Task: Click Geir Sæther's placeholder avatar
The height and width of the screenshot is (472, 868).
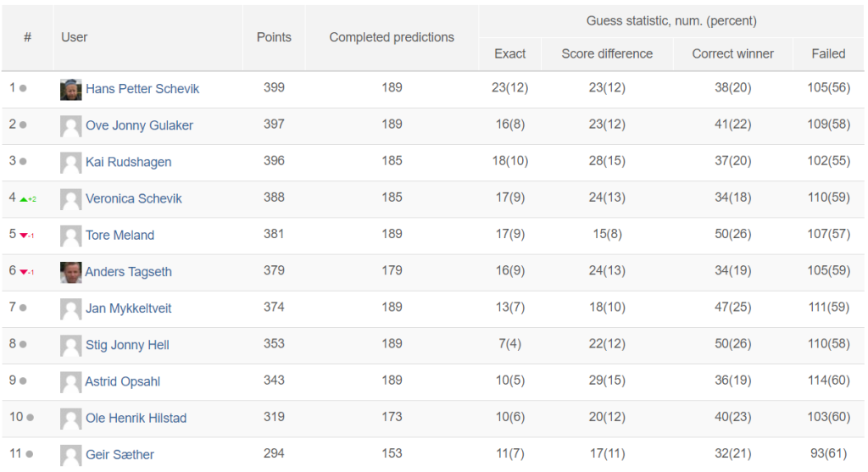Action: click(x=71, y=455)
